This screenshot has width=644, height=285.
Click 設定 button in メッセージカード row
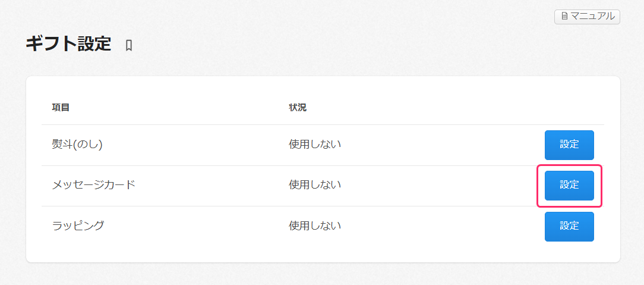click(569, 186)
